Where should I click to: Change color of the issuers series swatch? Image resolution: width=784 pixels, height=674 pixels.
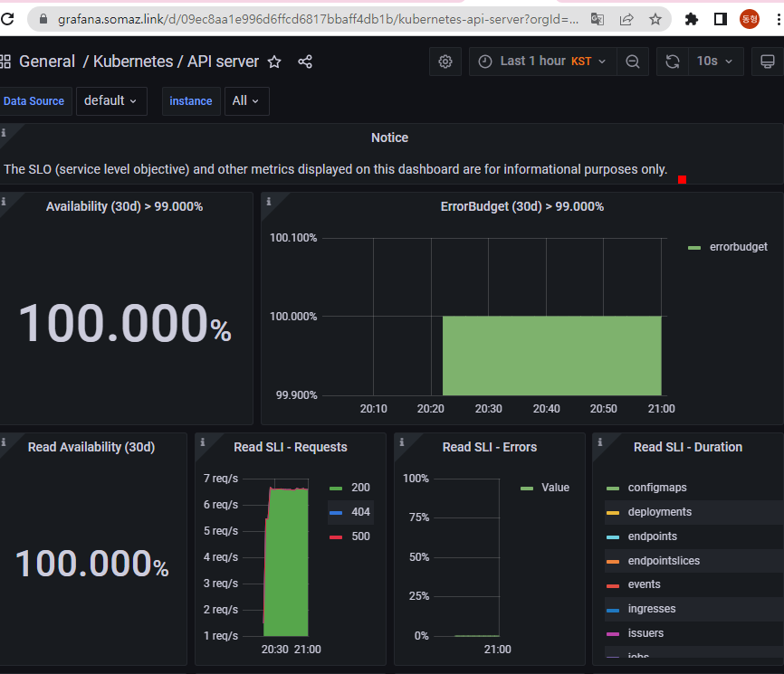613,634
